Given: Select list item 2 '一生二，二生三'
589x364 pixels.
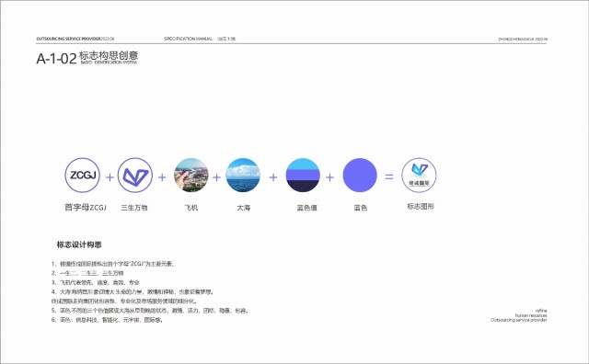Looking at the screenshot, I should tap(87, 273).
